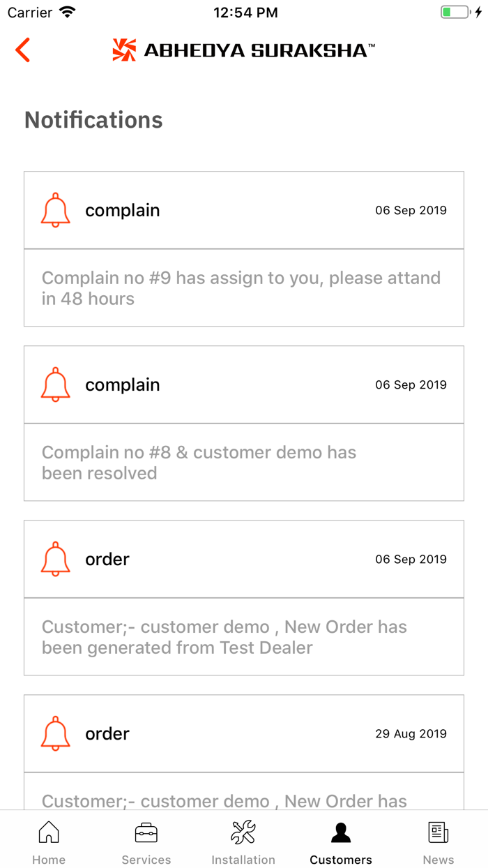Open the News tab

click(438, 841)
